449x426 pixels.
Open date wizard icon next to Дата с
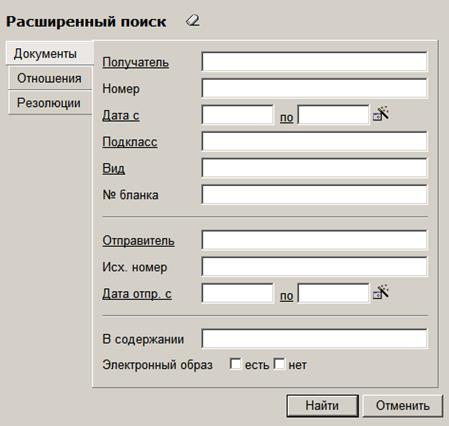pos(381,114)
